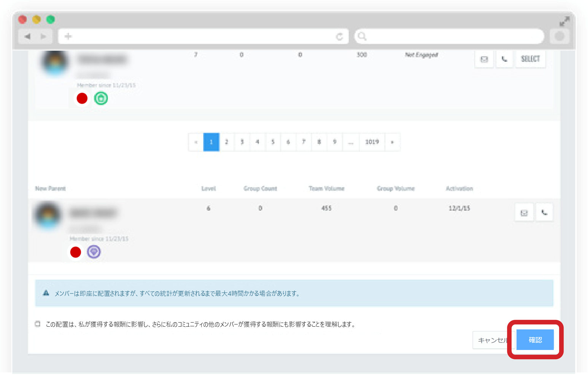Click the New Parent column header

(51, 189)
